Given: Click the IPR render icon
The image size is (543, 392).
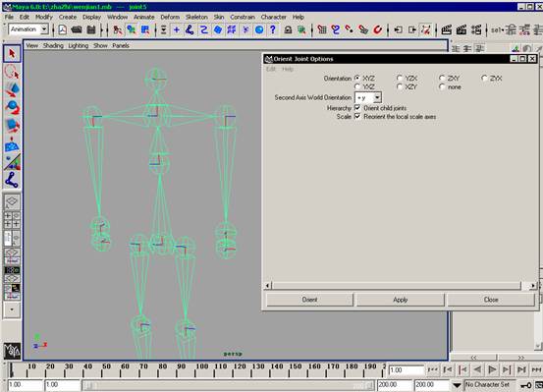Looking at the screenshot, I should pos(462,29).
